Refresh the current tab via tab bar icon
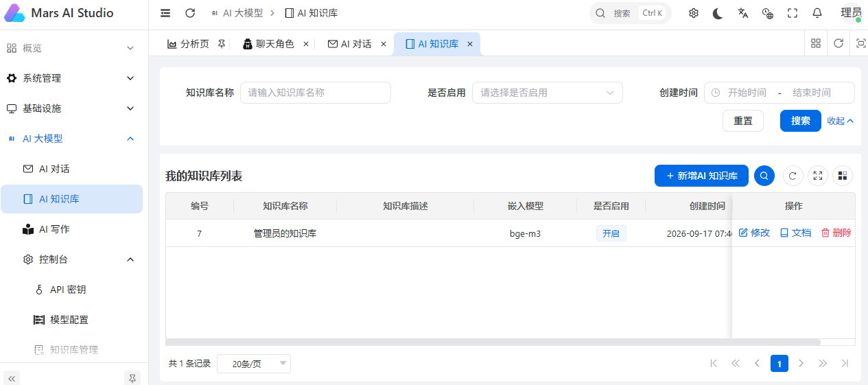868x385 pixels. (x=838, y=43)
